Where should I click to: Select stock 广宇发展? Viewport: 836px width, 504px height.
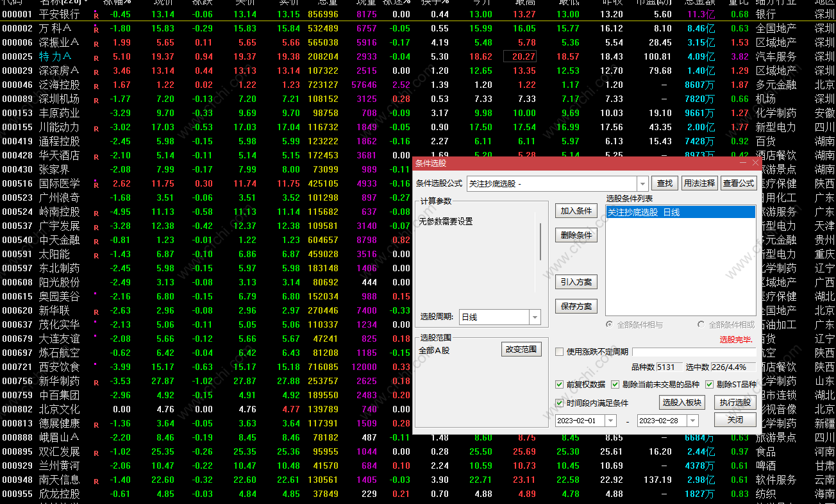click(x=60, y=226)
